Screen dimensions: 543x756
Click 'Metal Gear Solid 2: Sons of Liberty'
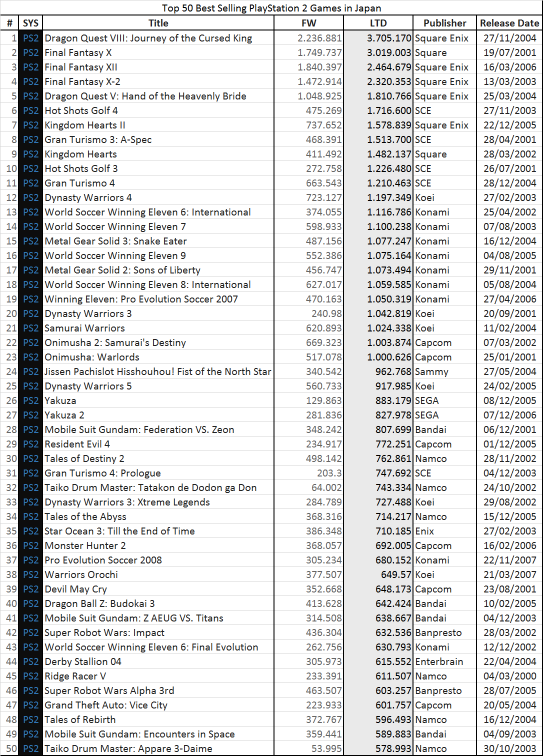tap(122, 270)
